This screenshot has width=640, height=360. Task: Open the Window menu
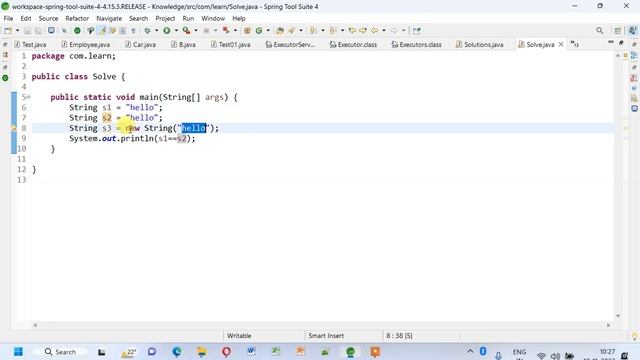213,18
